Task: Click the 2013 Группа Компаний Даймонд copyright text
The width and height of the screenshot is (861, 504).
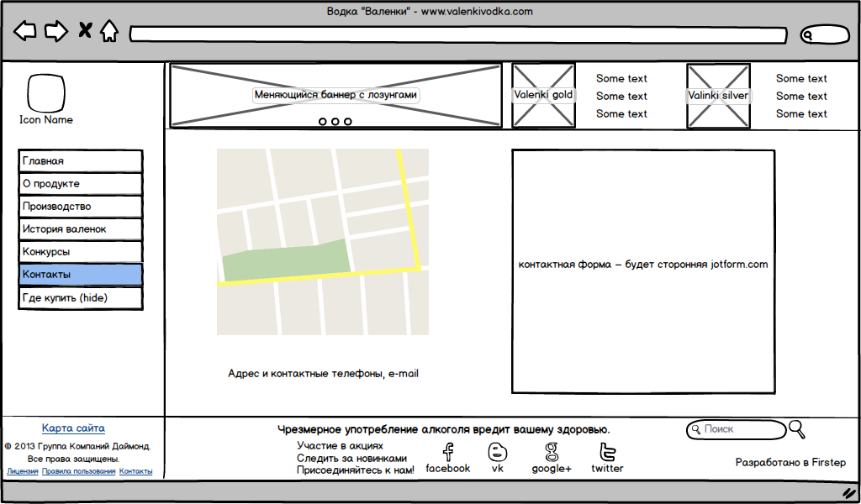Action: coord(77,446)
